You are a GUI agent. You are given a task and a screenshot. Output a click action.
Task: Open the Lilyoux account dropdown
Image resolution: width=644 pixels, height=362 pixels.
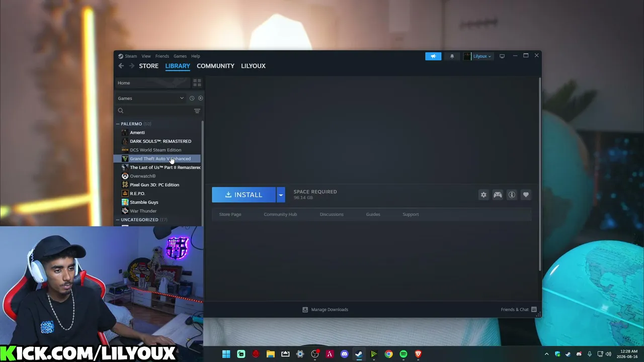click(x=477, y=56)
